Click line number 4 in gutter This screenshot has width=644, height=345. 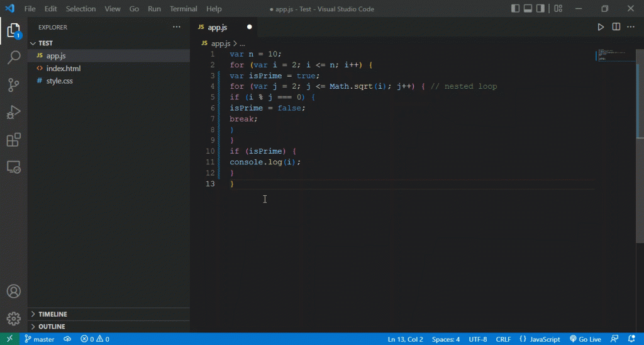coord(213,86)
